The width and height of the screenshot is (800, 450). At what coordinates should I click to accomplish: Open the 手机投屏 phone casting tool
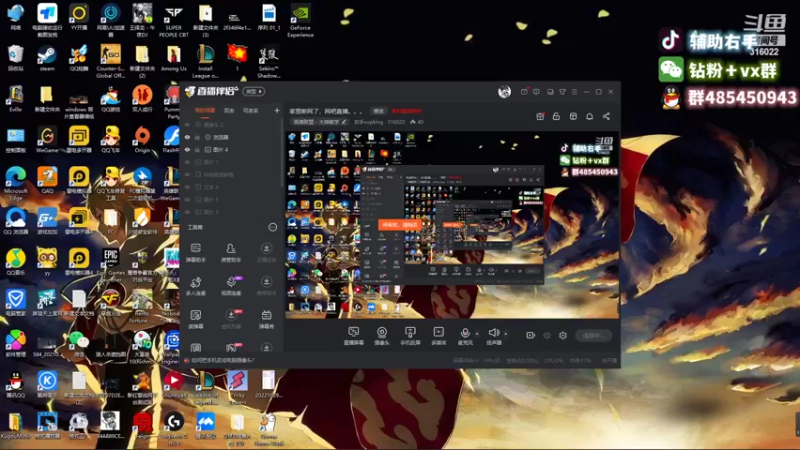pyautogui.click(x=410, y=335)
